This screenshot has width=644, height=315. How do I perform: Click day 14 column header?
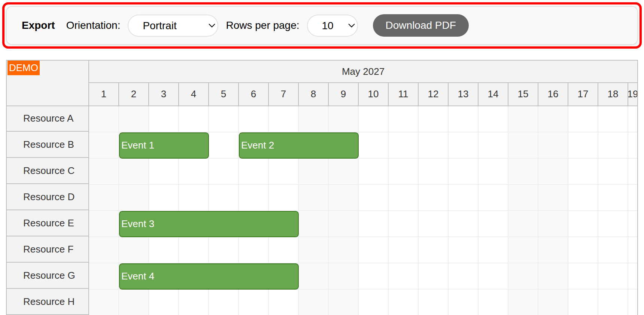(x=493, y=94)
